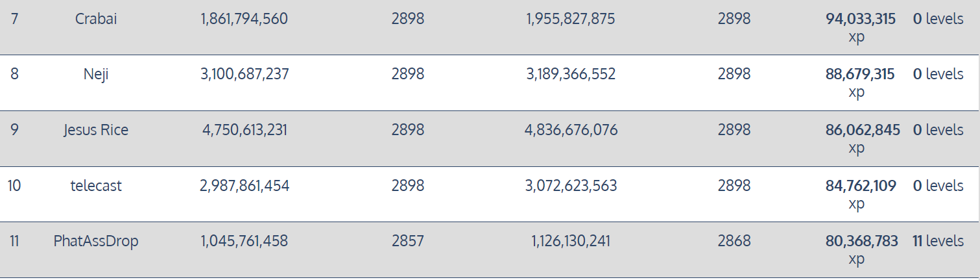This screenshot has height=280, width=980.
Task: Click rank number 7 cell
Action: (14, 19)
